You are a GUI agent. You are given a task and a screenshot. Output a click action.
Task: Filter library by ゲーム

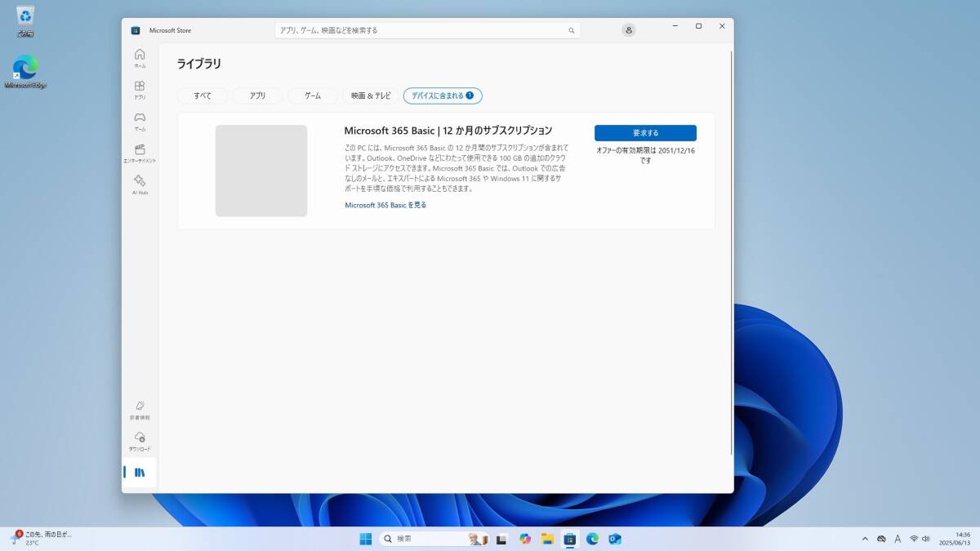pos(313,96)
